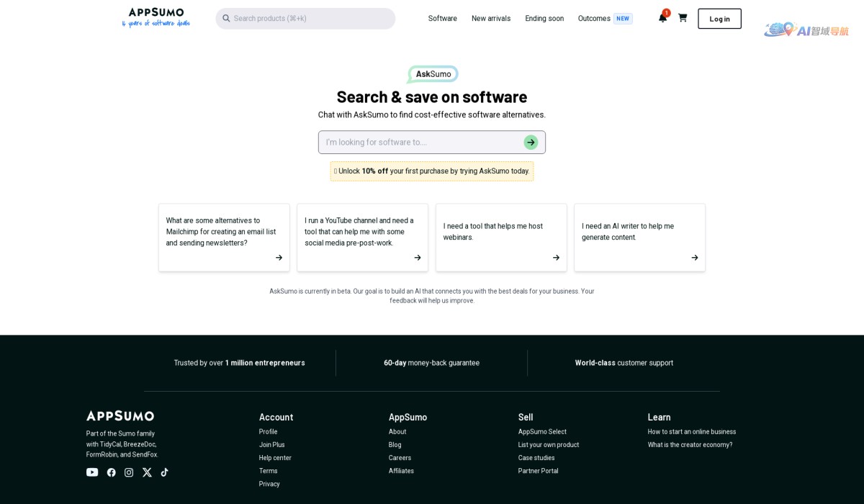
Task: Open AppSumo YouTube channel icon
Action: tap(92, 472)
